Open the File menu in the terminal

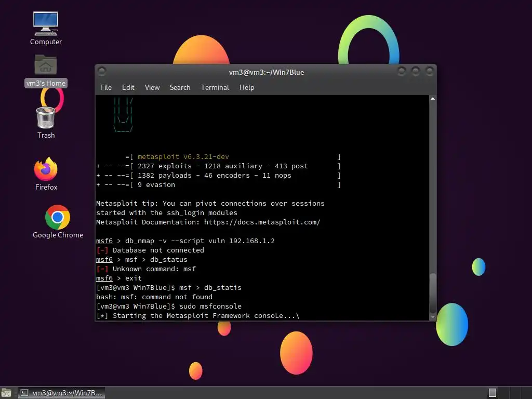tap(106, 87)
